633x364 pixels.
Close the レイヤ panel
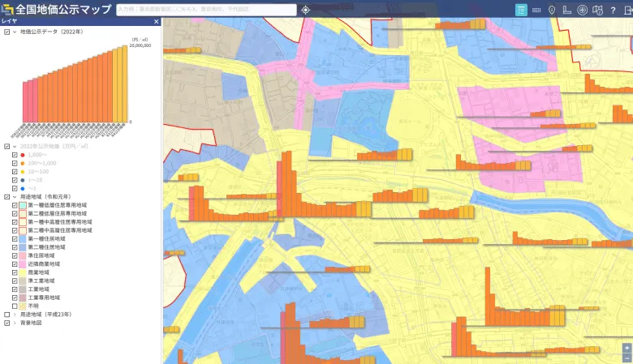[157, 22]
